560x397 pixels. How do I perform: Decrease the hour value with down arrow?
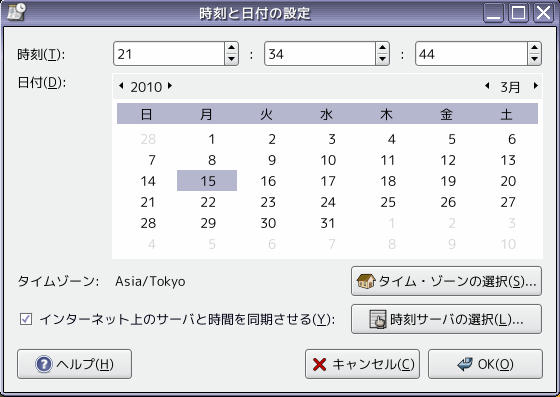[x=231, y=59]
